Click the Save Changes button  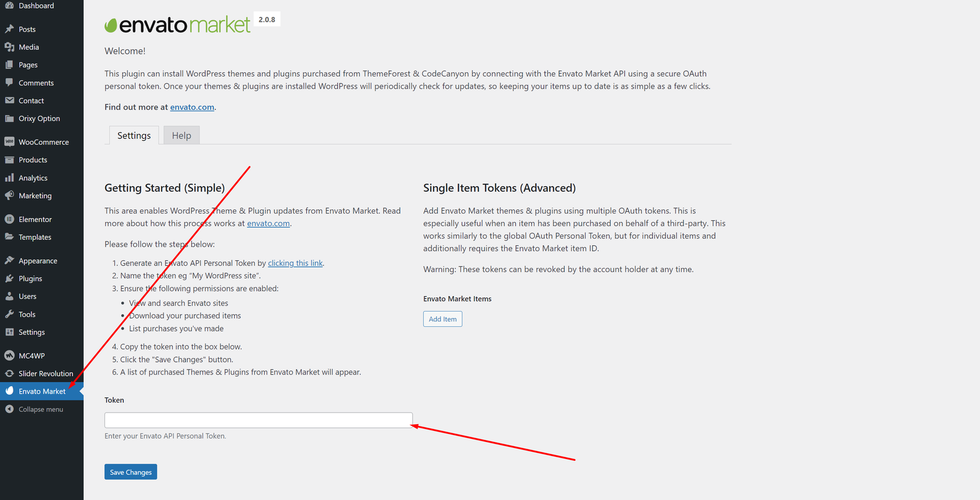(130, 472)
